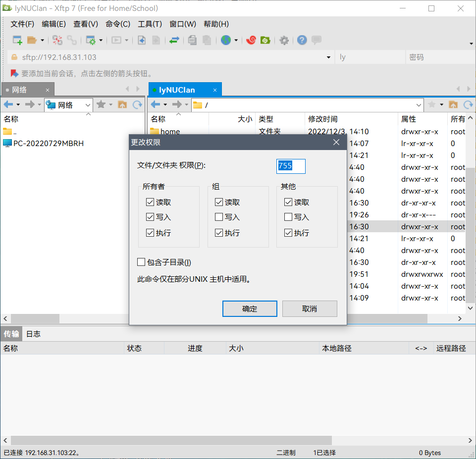Click the sftp address input field

[x=170, y=57]
